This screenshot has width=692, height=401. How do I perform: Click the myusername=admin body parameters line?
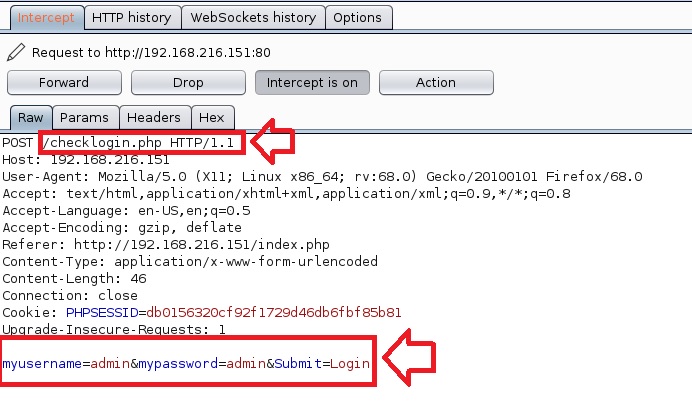[x=186, y=362]
